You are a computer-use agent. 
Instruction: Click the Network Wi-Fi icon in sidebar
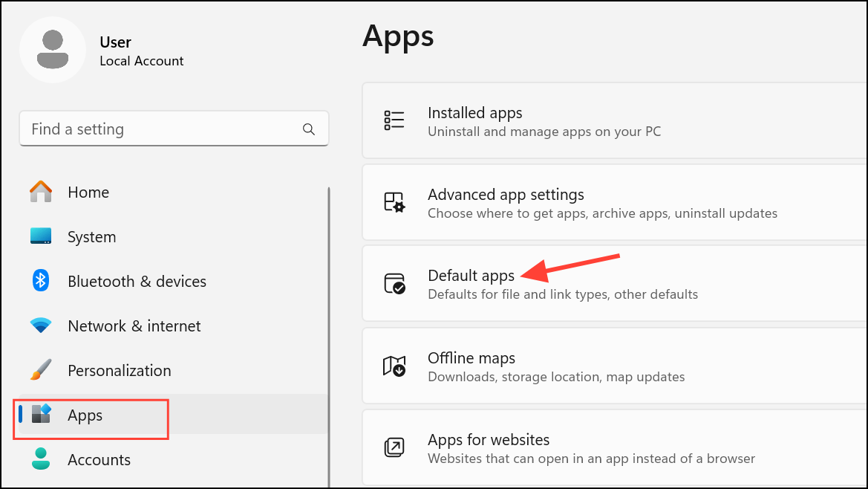click(x=41, y=326)
